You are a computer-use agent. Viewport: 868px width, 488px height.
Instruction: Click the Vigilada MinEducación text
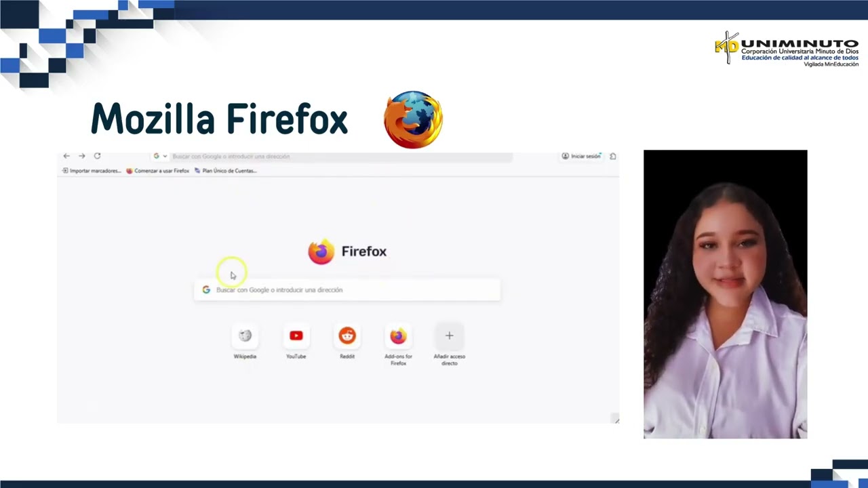click(831, 64)
